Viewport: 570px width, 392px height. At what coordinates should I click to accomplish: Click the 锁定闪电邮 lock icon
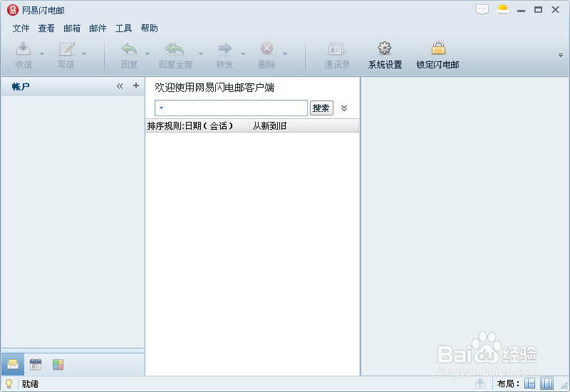pos(438,49)
